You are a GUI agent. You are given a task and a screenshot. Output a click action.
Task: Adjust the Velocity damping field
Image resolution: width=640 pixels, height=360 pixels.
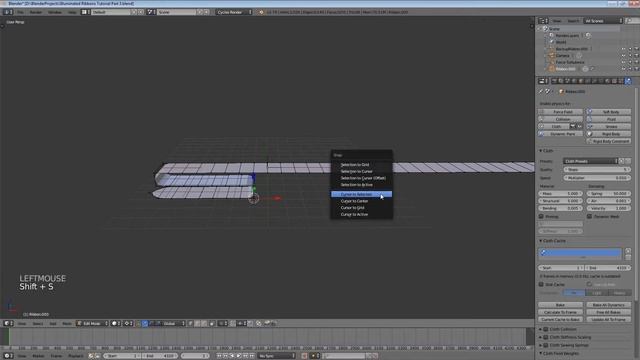[x=609, y=208]
